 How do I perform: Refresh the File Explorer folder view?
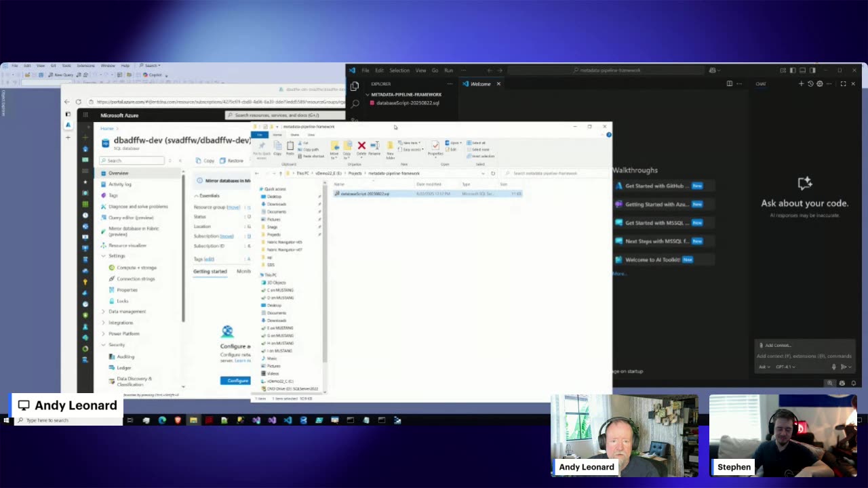(493, 174)
